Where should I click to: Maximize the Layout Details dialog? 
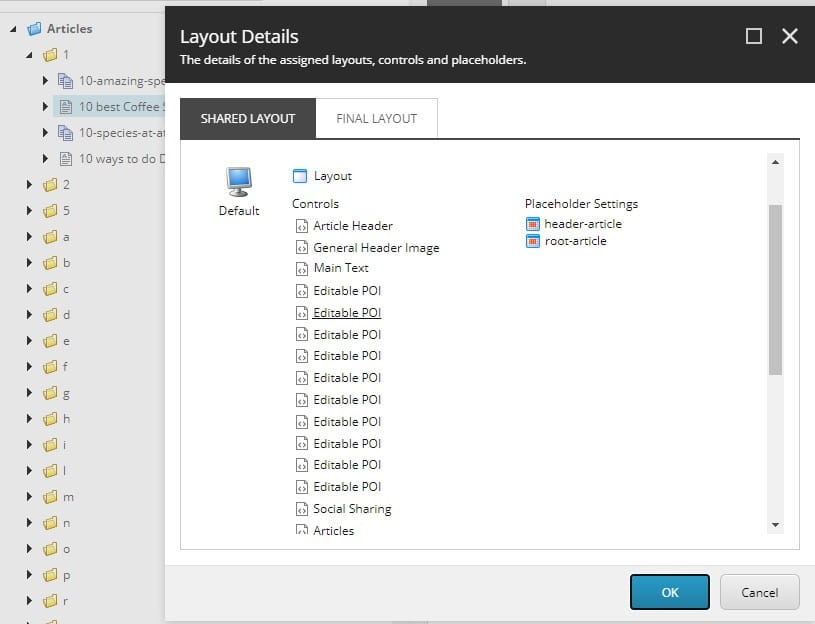click(x=754, y=36)
